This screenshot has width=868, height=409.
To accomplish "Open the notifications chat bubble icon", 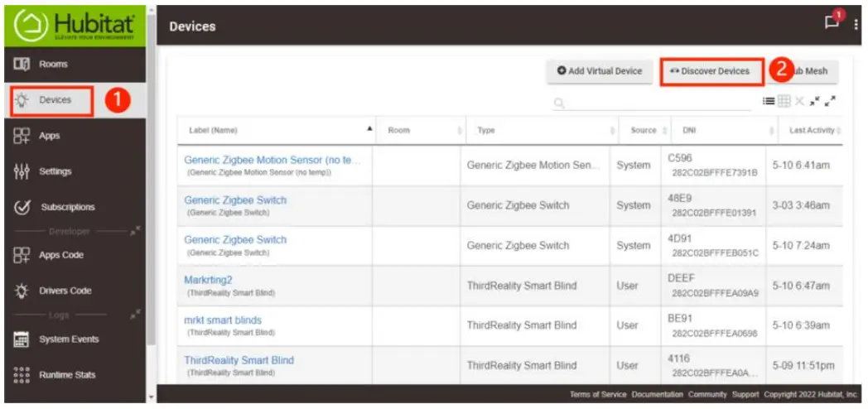I will click(x=832, y=24).
